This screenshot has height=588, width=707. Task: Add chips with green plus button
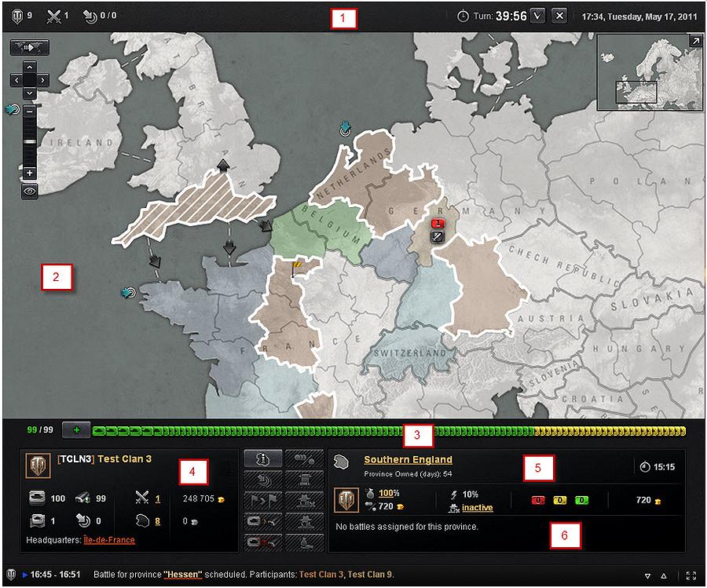[x=75, y=430]
